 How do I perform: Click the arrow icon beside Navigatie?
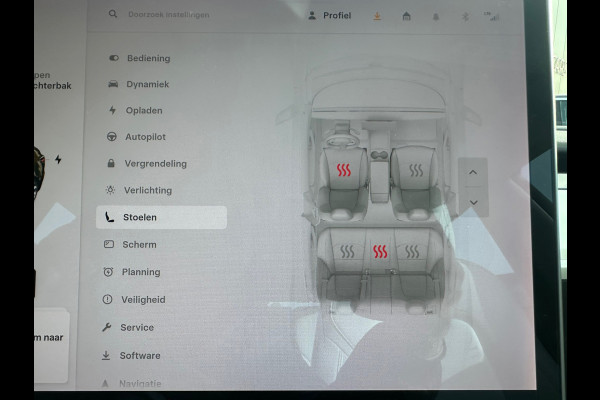pos(105,383)
